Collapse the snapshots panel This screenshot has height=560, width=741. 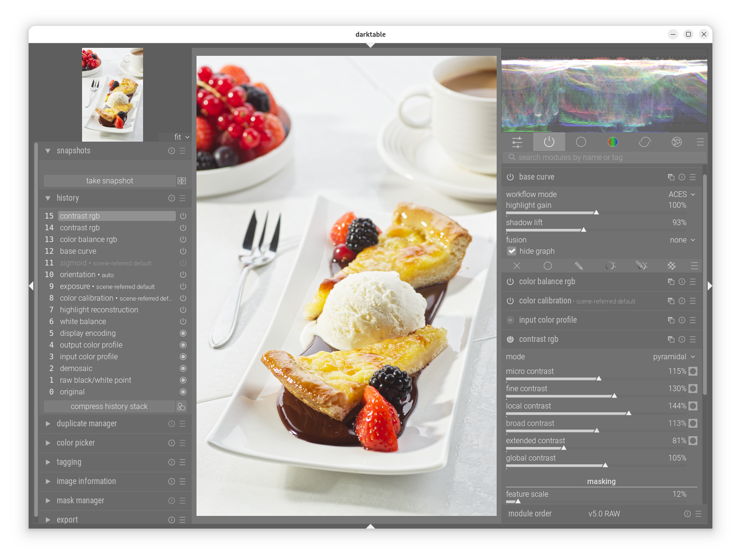pos(48,151)
